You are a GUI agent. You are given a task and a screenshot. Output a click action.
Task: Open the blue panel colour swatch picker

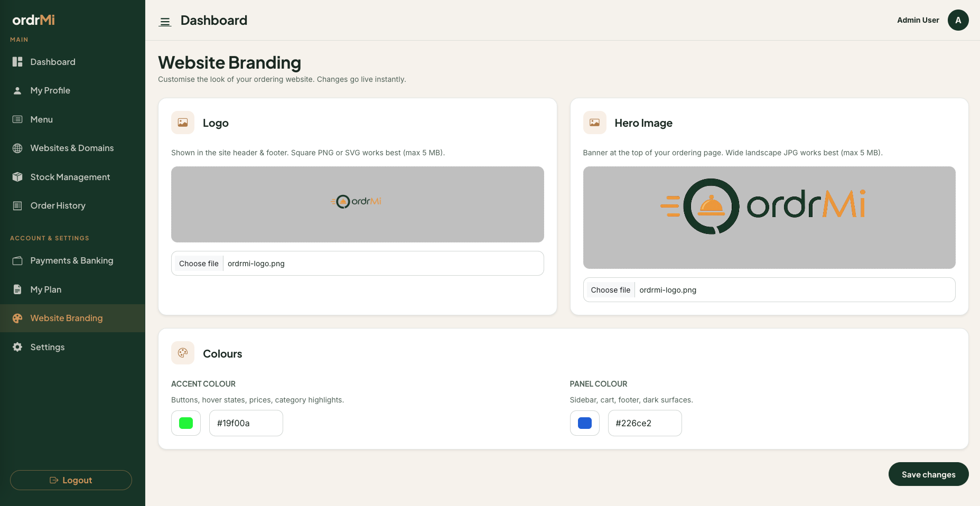coord(584,423)
